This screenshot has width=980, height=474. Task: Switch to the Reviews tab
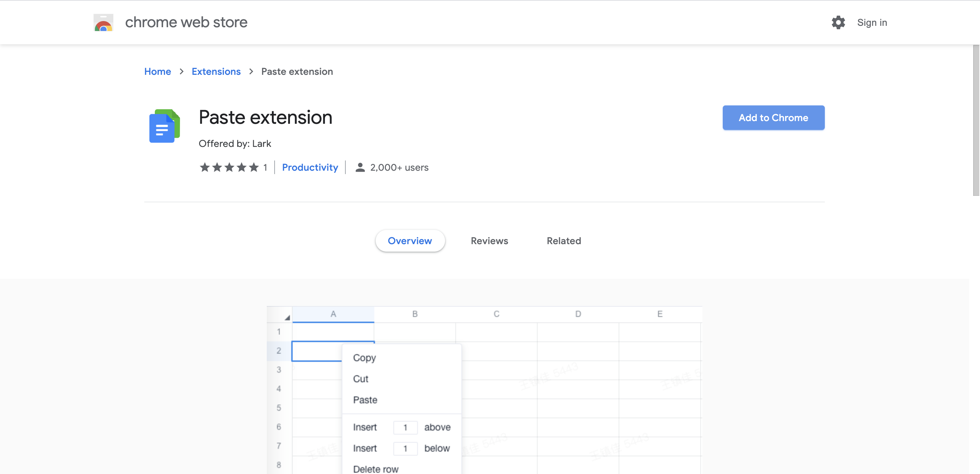[489, 241]
